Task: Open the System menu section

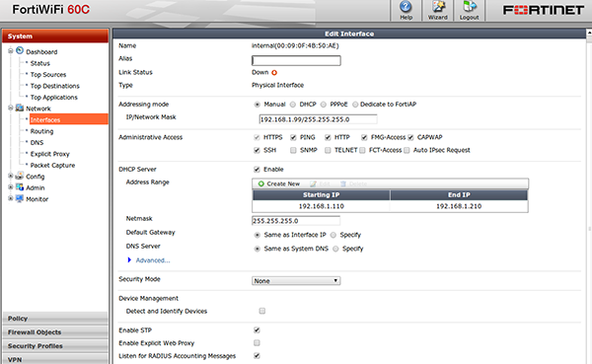Action: pyautogui.click(x=55, y=36)
